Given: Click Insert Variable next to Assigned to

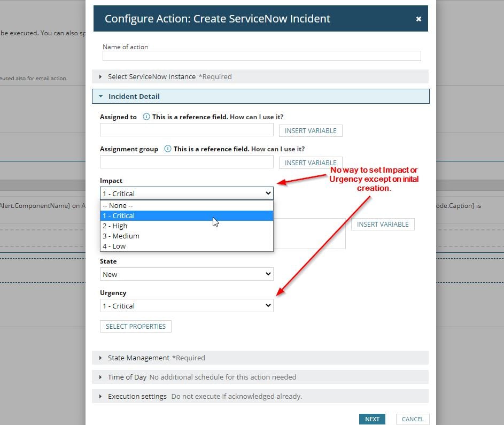Looking at the screenshot, I should 311,131.
